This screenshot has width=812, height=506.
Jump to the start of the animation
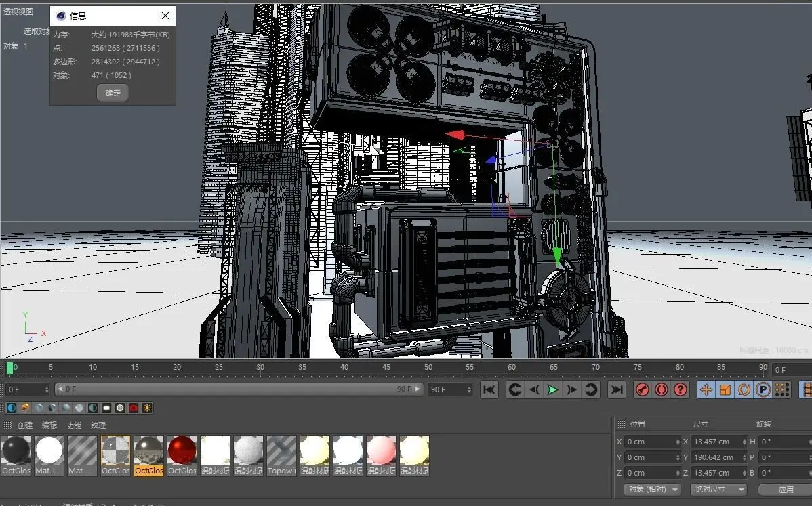tap(489, 389)
